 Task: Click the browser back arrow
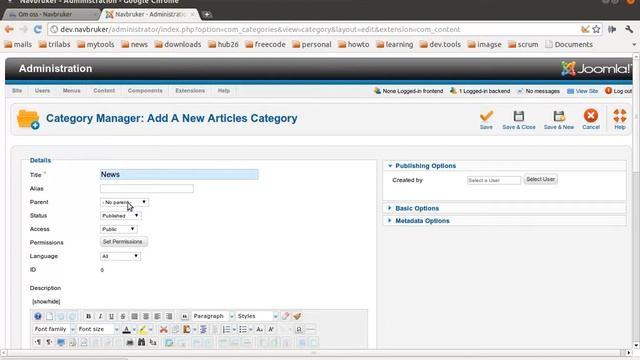coord(9,29)
